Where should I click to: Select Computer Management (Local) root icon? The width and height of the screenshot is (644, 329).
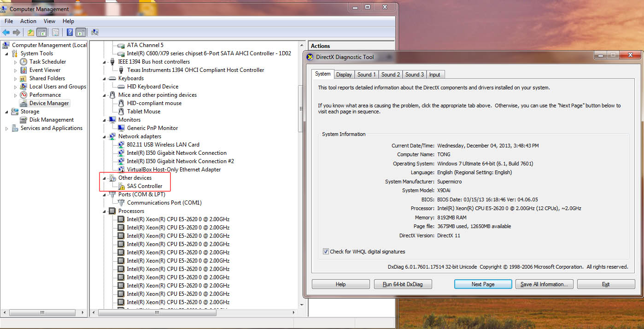coord(6,45)
